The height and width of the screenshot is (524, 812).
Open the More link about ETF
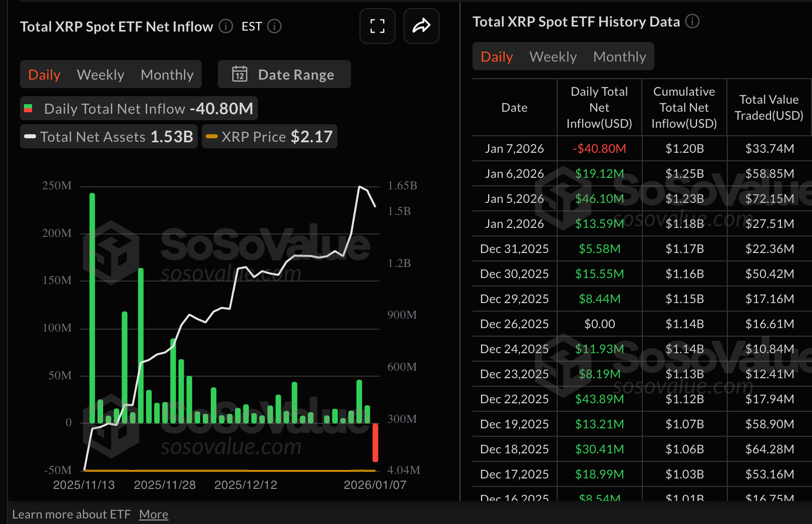click(153, 514)
